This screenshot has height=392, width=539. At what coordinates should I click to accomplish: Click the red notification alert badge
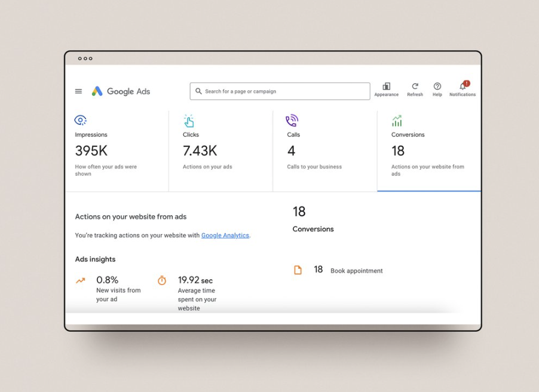click(467, 83)
